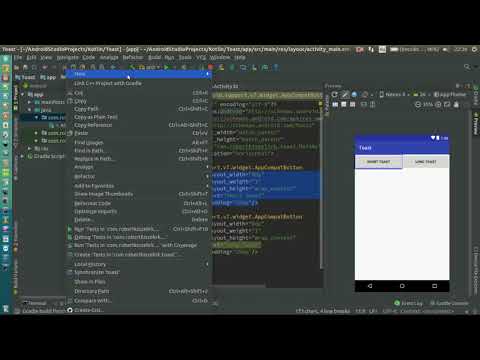This screenshot has height=360, width=480.
Task: Select Directory Path entry
Action: (x=138, y=291)
